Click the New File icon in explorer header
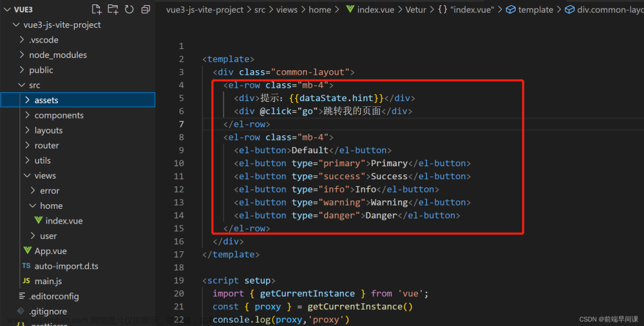This screenshot has height=326, width=644. coord(96,9)
